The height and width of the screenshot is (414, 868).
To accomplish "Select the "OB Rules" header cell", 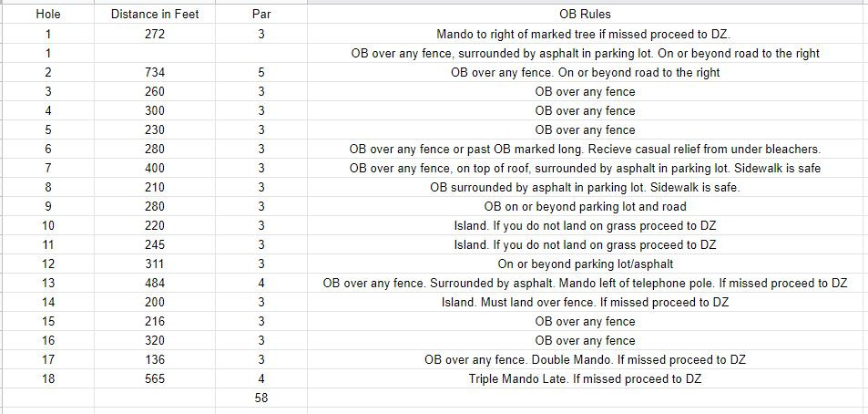I will (x=585, y=15).
